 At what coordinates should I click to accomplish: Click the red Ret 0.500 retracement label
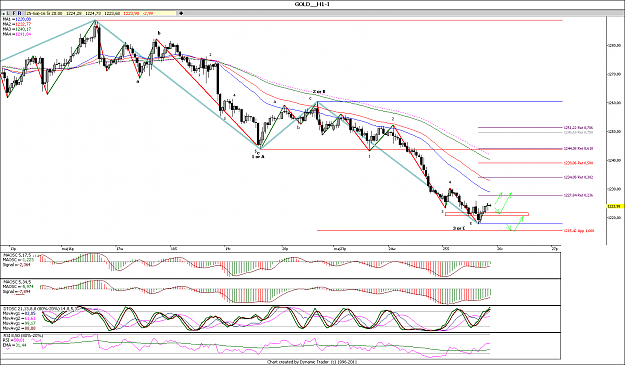click(x=578, y=163)
